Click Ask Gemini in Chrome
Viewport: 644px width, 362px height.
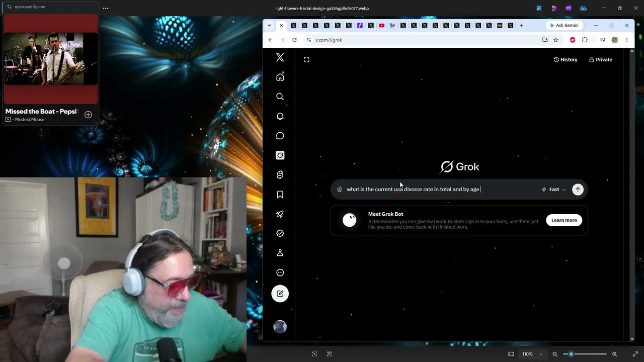[564, 25]
